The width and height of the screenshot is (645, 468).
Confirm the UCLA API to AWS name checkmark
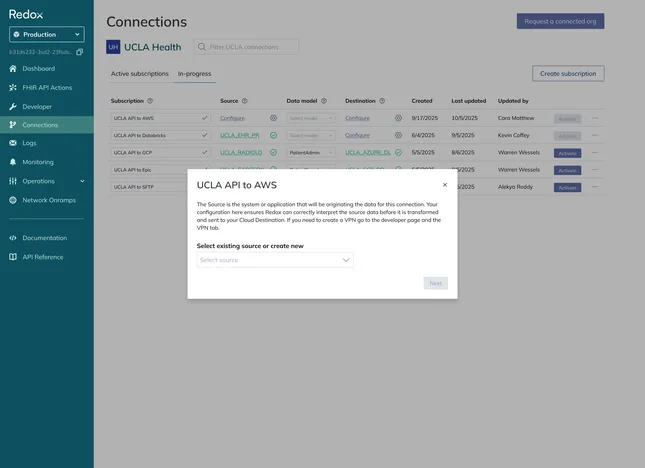(x=204, y=118)
